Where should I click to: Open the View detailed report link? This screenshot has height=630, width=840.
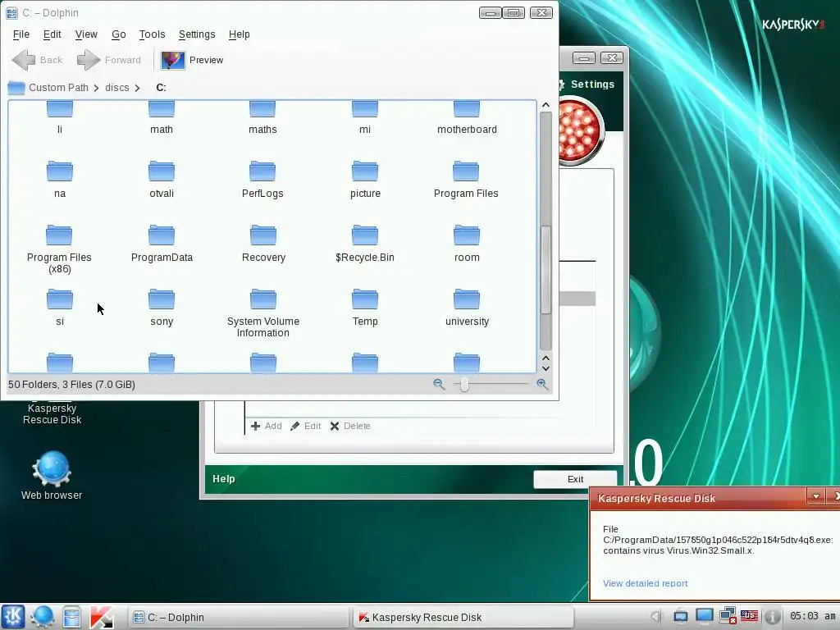coord(645,583)
